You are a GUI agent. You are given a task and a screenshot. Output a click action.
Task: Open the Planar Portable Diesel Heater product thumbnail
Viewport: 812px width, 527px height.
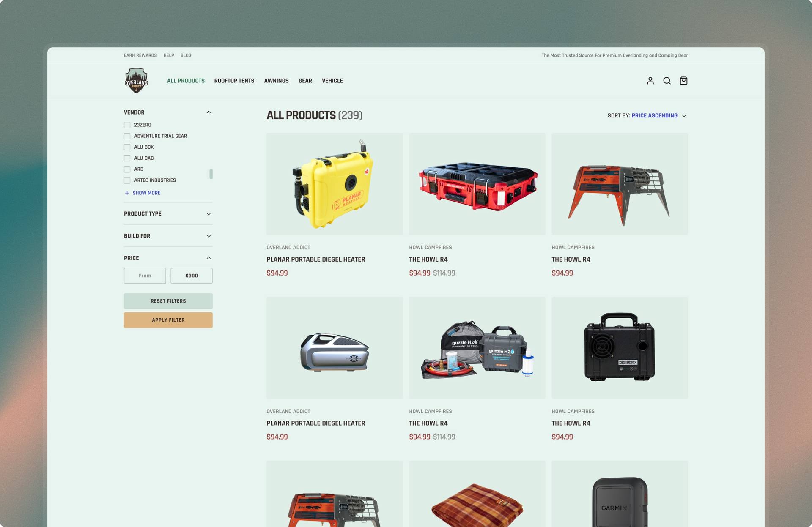334,184
